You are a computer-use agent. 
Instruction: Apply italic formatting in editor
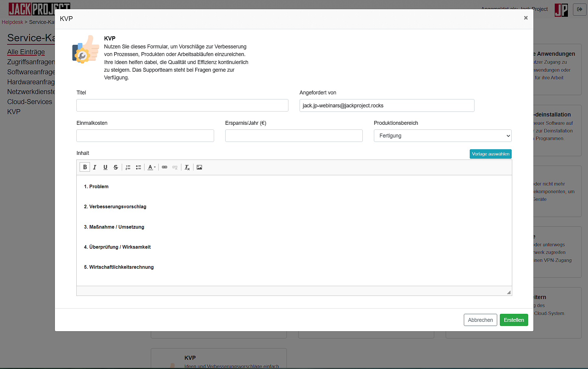pos(95,167)
